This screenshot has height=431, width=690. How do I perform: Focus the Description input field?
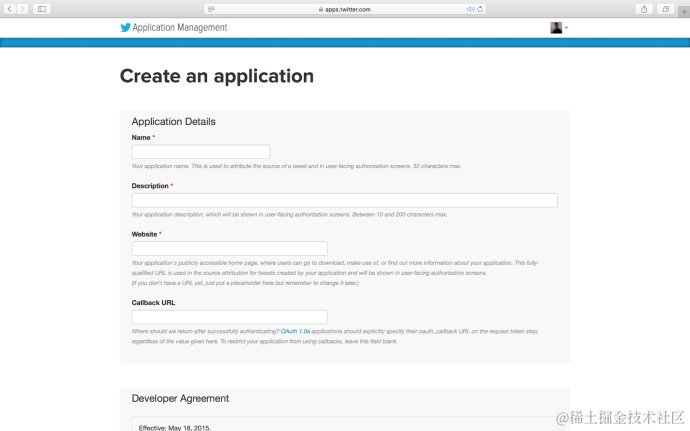click(344, 200)
